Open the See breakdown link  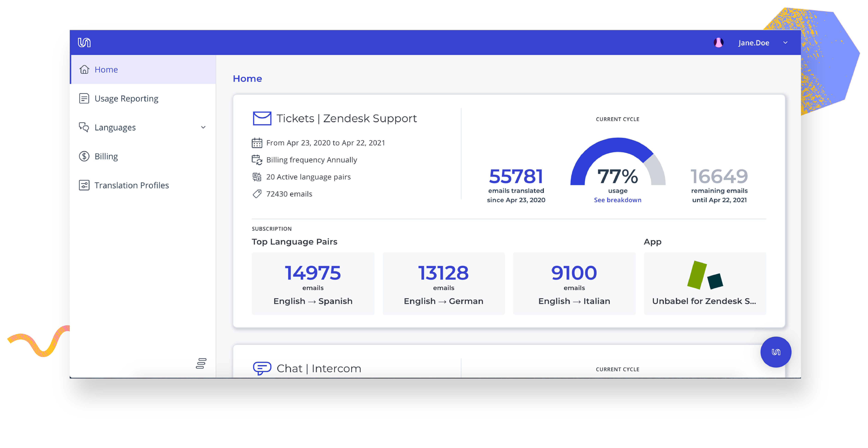point(617,200)
